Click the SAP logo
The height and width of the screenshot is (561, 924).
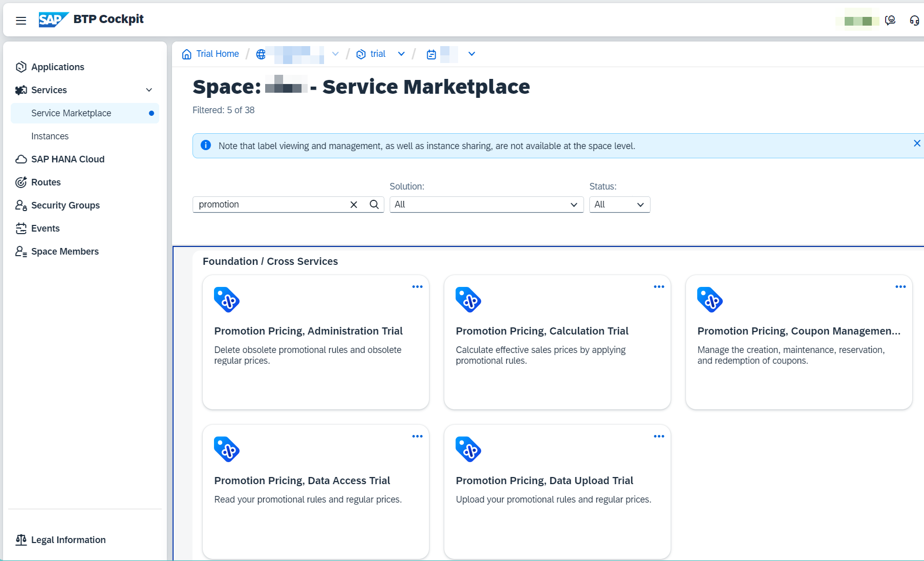pyautogui.click(x=53, y=19)
